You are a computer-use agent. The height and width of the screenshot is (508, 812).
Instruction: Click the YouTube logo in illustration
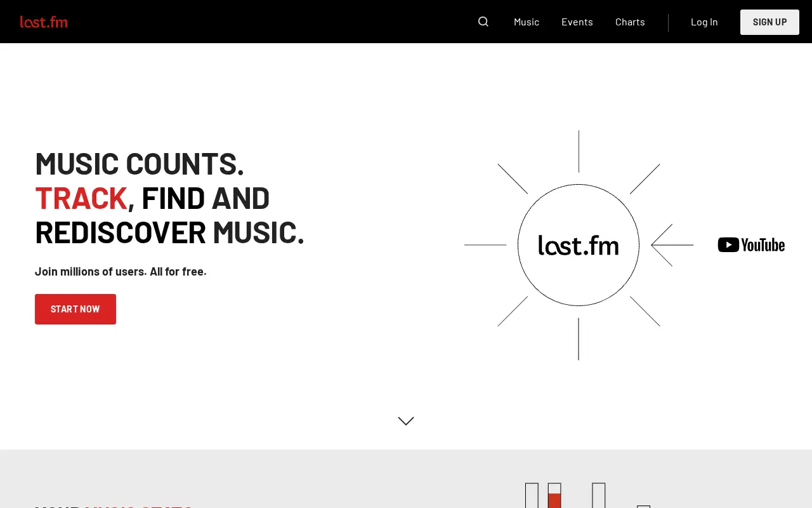point(751,244)
